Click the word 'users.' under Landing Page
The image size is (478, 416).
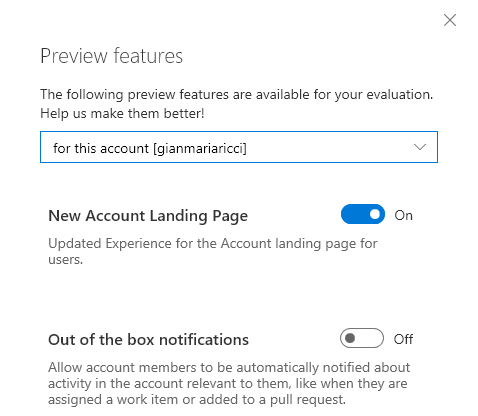click(x=65, y=260)
